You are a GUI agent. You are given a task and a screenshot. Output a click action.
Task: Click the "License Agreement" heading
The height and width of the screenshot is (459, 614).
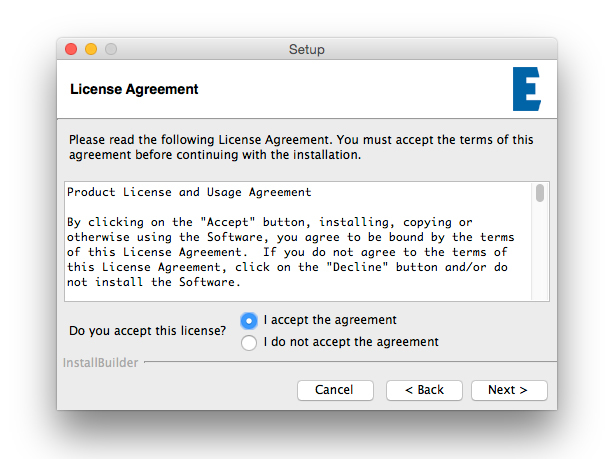coord(134,89)
